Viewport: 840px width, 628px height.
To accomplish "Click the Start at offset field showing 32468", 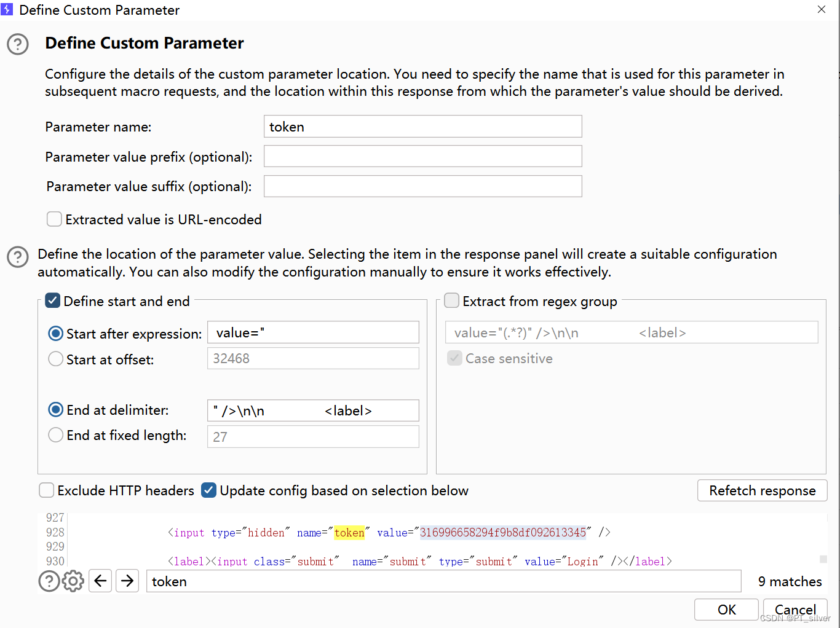I will [x=314, y=358].
